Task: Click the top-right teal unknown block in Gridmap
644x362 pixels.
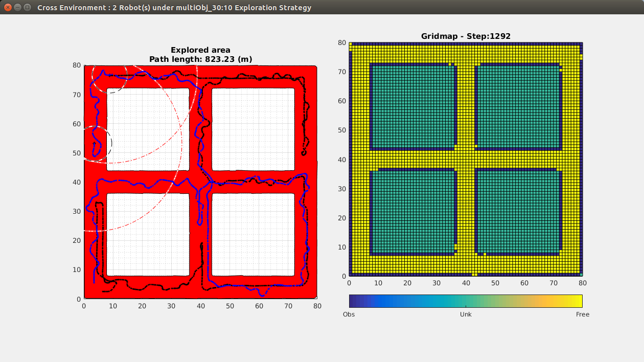Action: (518, 106)
